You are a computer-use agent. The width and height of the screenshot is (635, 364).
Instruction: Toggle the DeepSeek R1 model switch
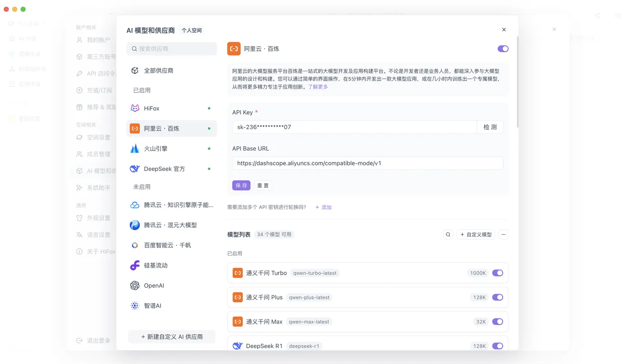(498, 346)
